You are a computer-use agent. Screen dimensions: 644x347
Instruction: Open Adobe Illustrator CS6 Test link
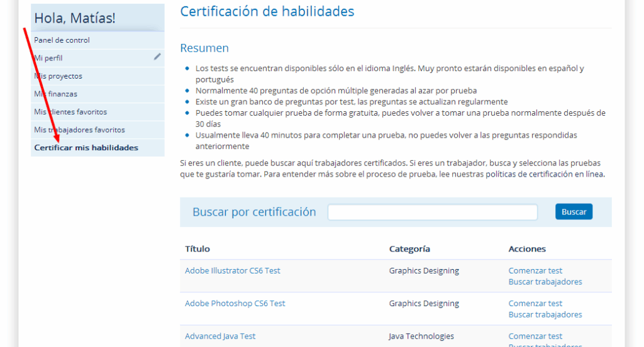232,271
